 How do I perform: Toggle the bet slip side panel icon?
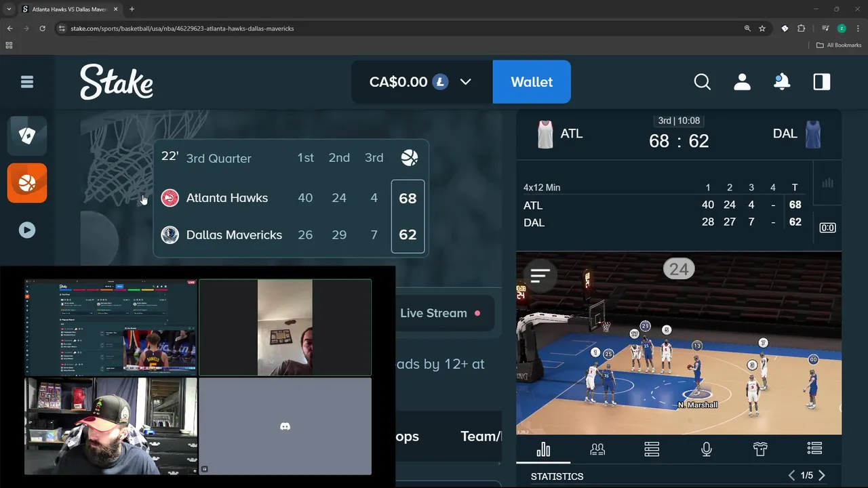point(822,82)
